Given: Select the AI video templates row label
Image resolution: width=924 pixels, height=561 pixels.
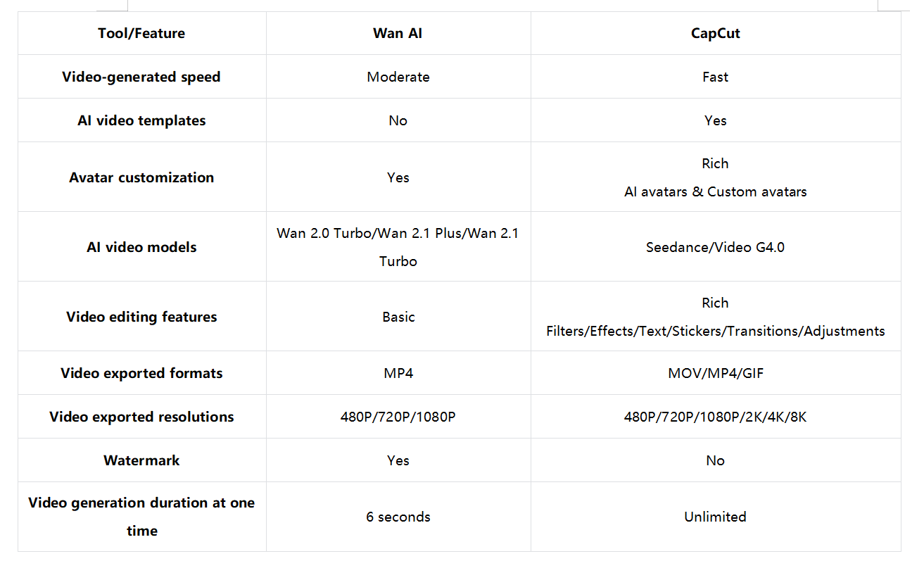Looking at the screenshot, I should coord(141,120).
